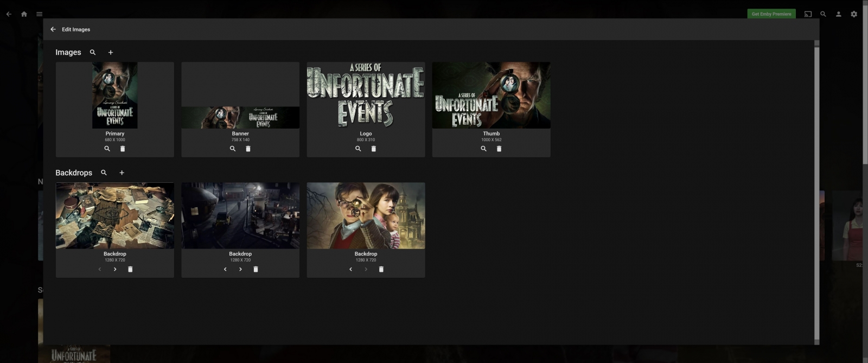Search for a new Primary image
868x363 pixels.
point(107,149)
